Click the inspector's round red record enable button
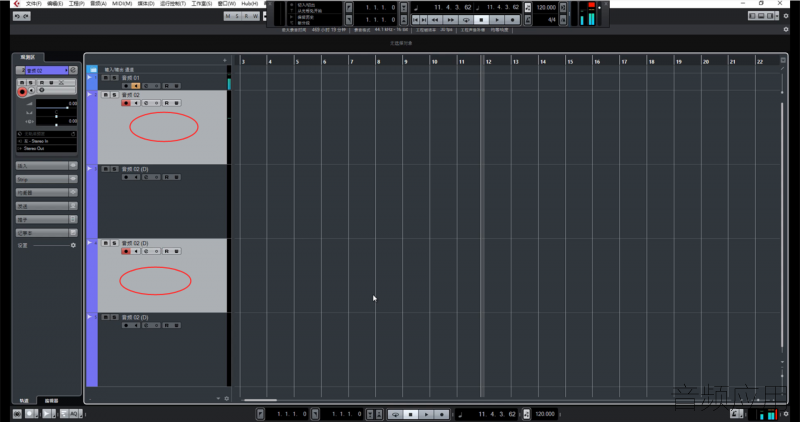 click(x=22, y=92)
